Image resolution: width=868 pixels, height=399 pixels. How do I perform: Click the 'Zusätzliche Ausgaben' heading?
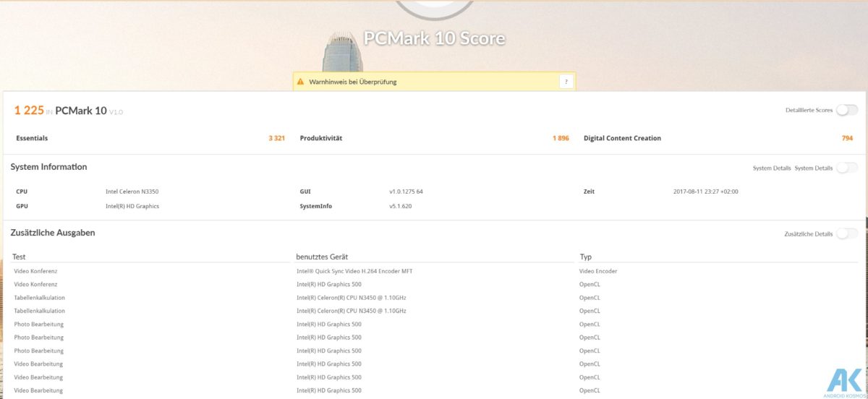53,233
